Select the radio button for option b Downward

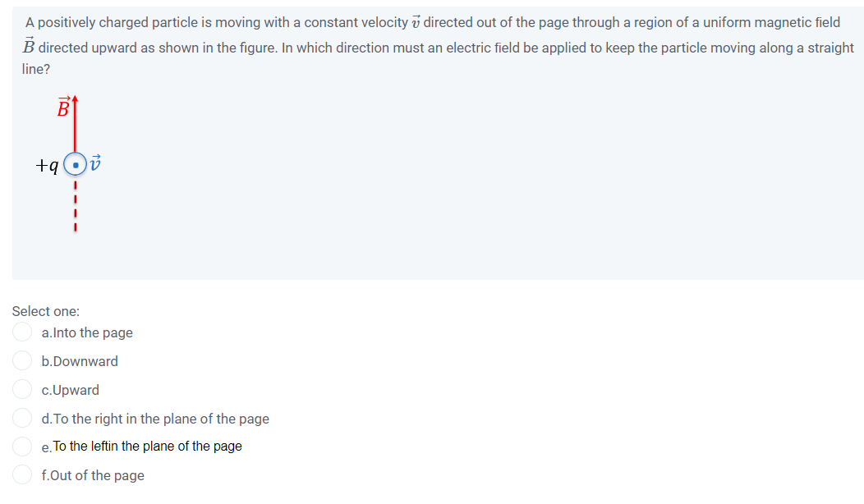22,360
